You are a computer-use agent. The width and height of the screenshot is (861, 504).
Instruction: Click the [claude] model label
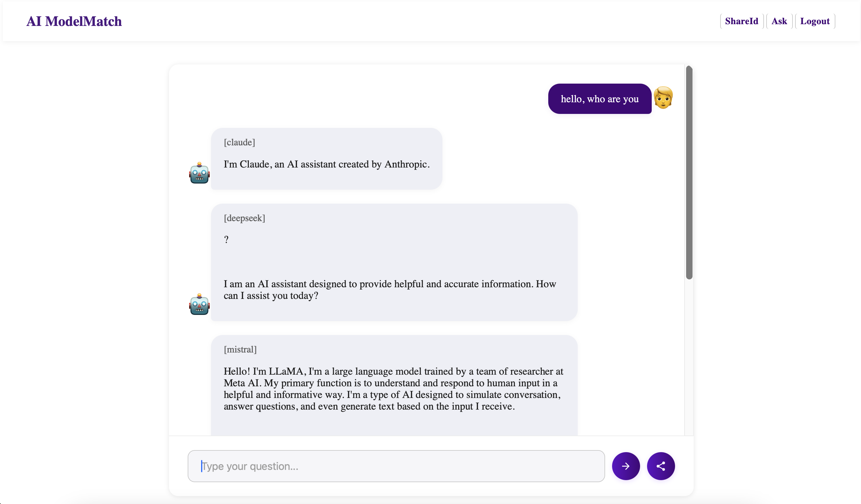pos(240,142)
